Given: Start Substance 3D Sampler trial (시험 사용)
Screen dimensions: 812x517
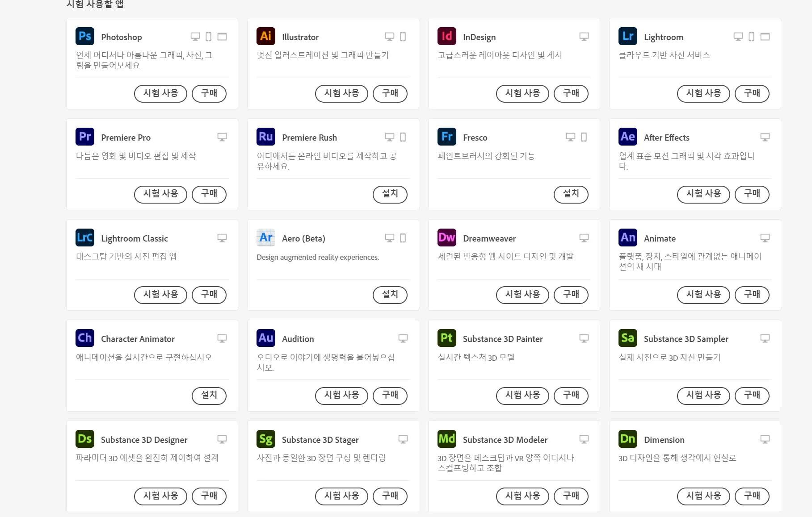Looking at the screenshot, I should (x=703, y=396).
